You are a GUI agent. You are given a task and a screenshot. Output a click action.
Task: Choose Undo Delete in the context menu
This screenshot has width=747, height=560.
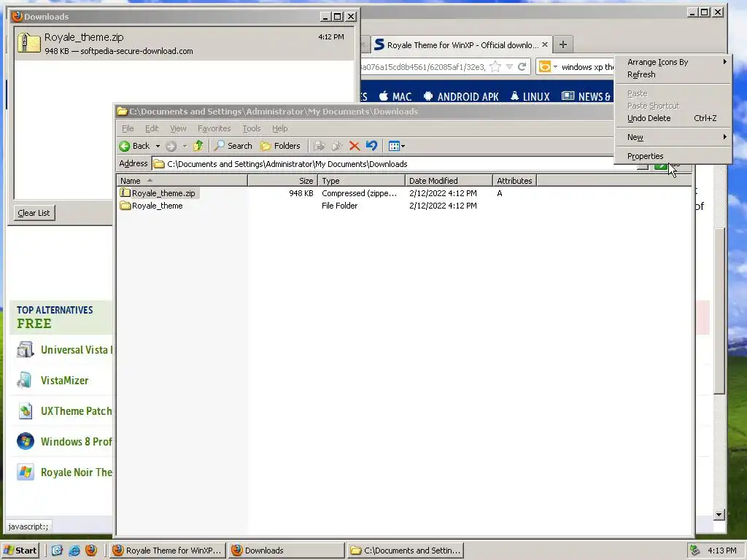click(673, 118)
